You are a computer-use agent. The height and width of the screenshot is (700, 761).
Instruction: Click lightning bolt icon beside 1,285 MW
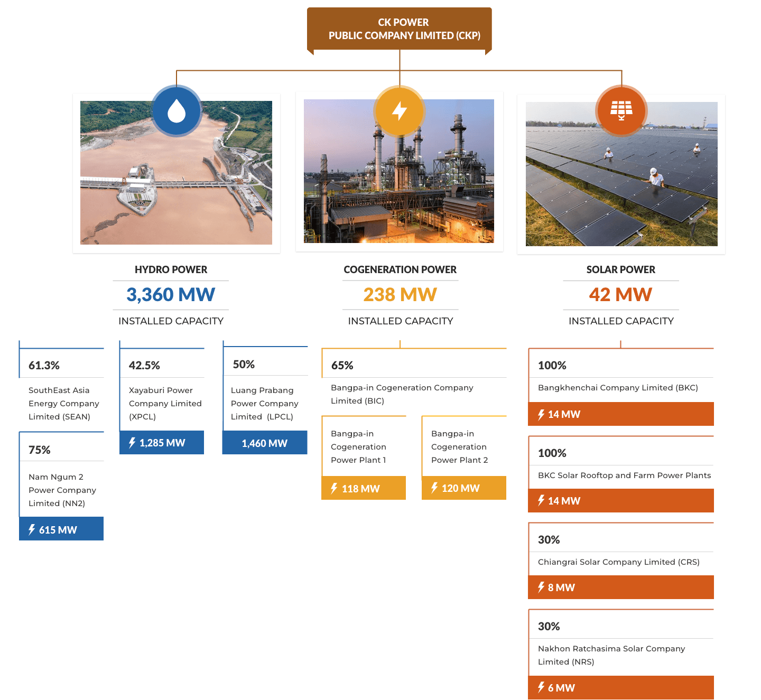[x=132, y=443]
